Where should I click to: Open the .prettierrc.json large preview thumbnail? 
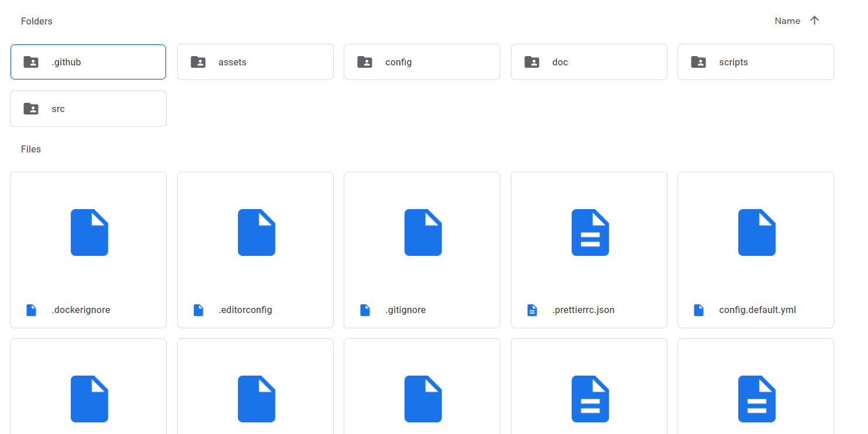click(x=590, y=232)
